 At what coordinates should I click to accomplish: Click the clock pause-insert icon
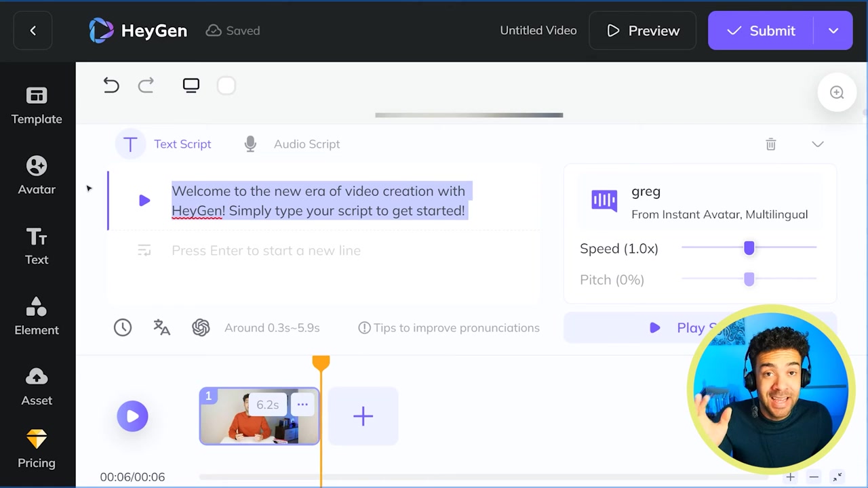pyautogui.click(x=123, y=327)
